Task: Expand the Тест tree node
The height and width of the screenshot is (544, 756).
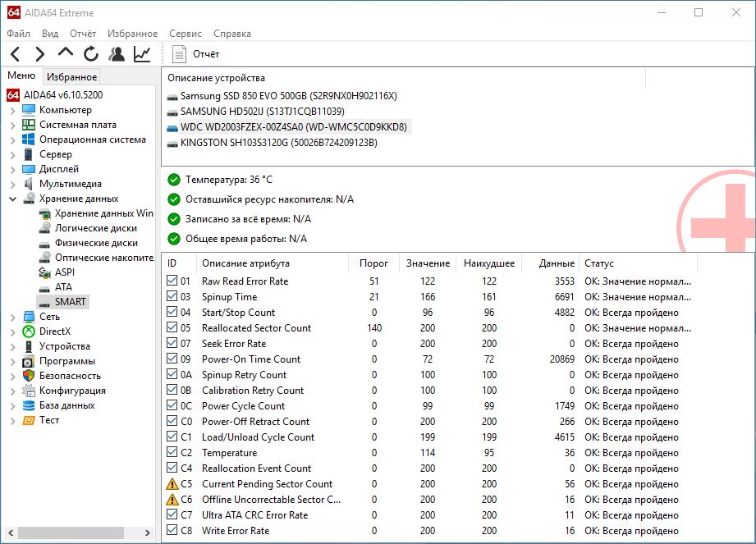Action: coord(12,421)
